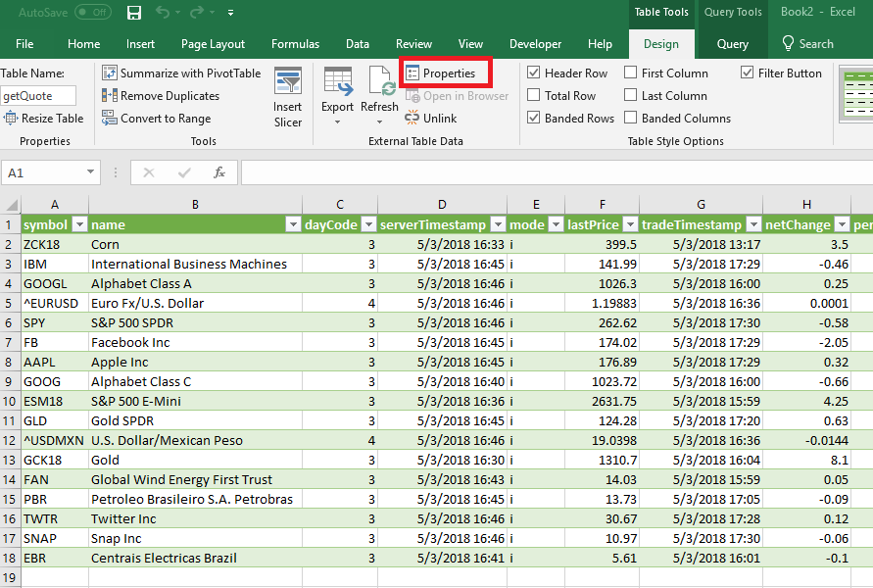Image resolution: width=873 pixels, height=588 pixels.
Task: Open the mode column filter dropdown
Action: [x=556, y=224]
